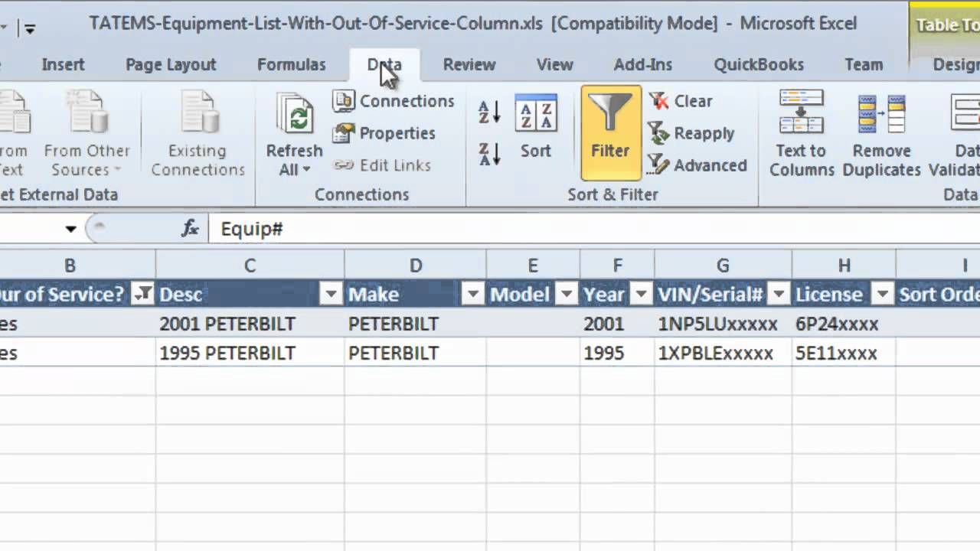Image resolution: width=980 pixels, height=551 pixels.
Task: Click the Data Validation icon
Action: coord(965,113)
